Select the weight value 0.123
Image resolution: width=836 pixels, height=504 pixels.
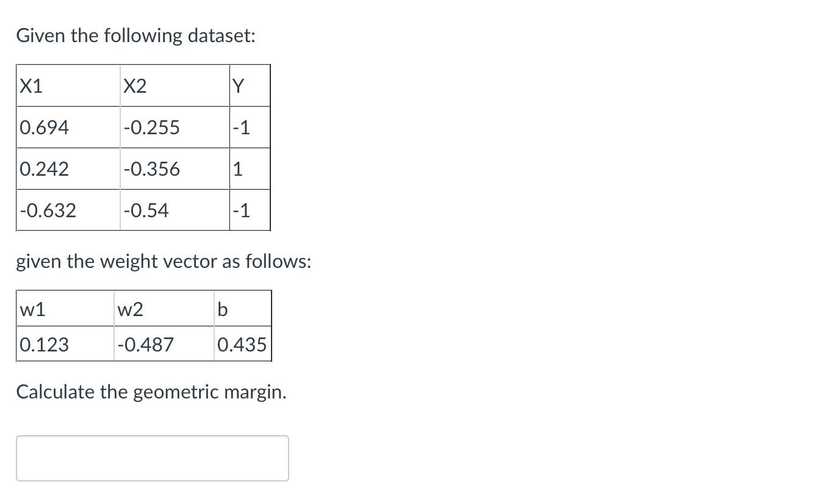click(x=65, y=345)
